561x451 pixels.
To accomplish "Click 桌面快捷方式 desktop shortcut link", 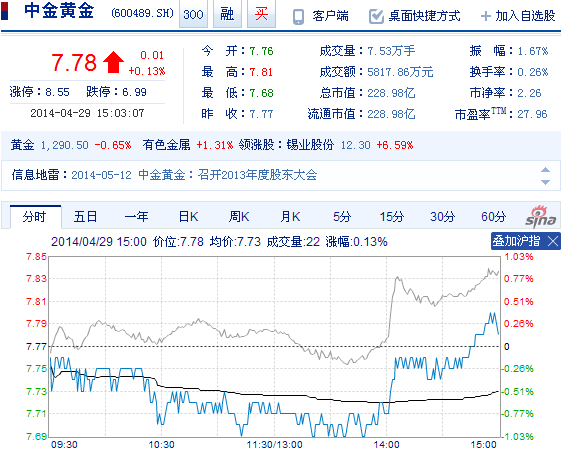I will click(424, 16).
